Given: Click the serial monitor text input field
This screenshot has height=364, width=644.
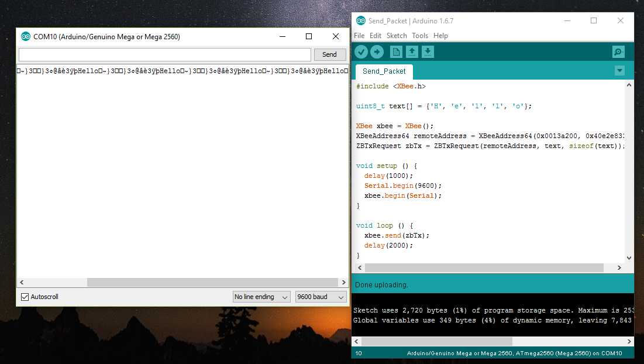Looking at the screenshot, I should click(x=165, y=54).
